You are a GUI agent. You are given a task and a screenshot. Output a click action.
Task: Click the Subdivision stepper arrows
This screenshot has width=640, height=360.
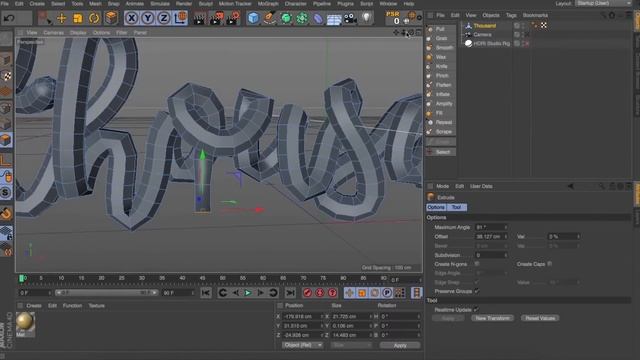pos(506,255)
